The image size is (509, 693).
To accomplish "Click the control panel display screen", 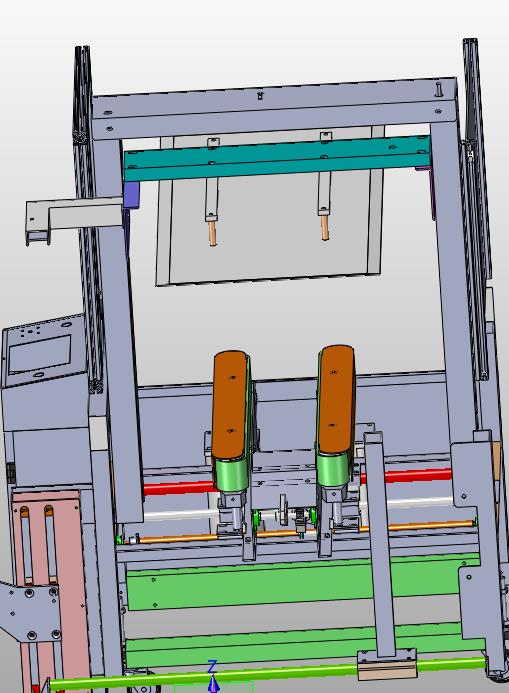I will (x=40, y=354).
